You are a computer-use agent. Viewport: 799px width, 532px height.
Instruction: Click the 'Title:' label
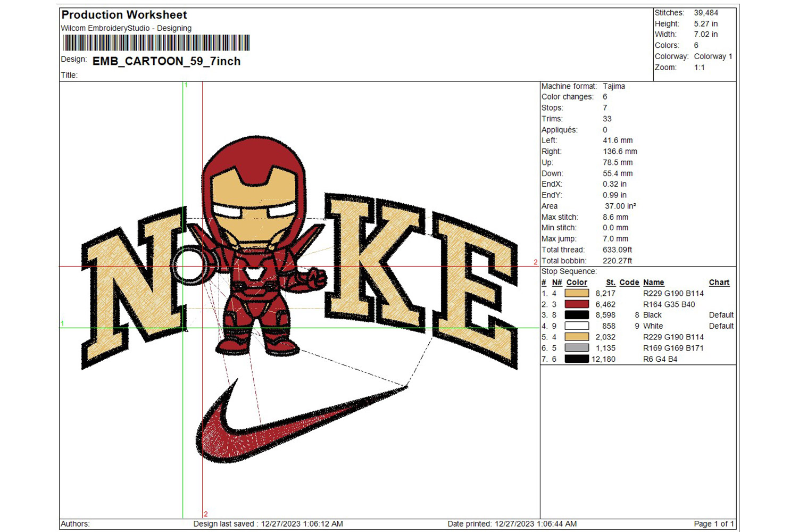pos(69,75)
